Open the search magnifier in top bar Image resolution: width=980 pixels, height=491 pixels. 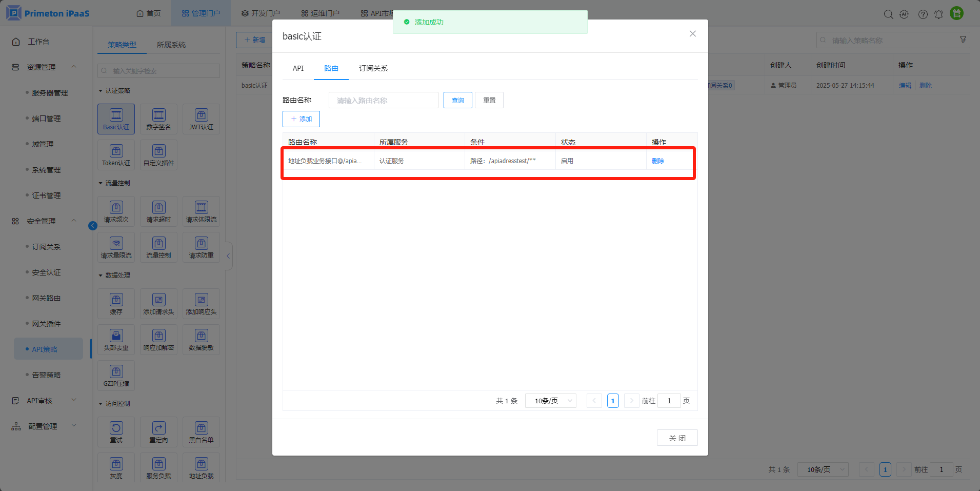click(888, 14)
